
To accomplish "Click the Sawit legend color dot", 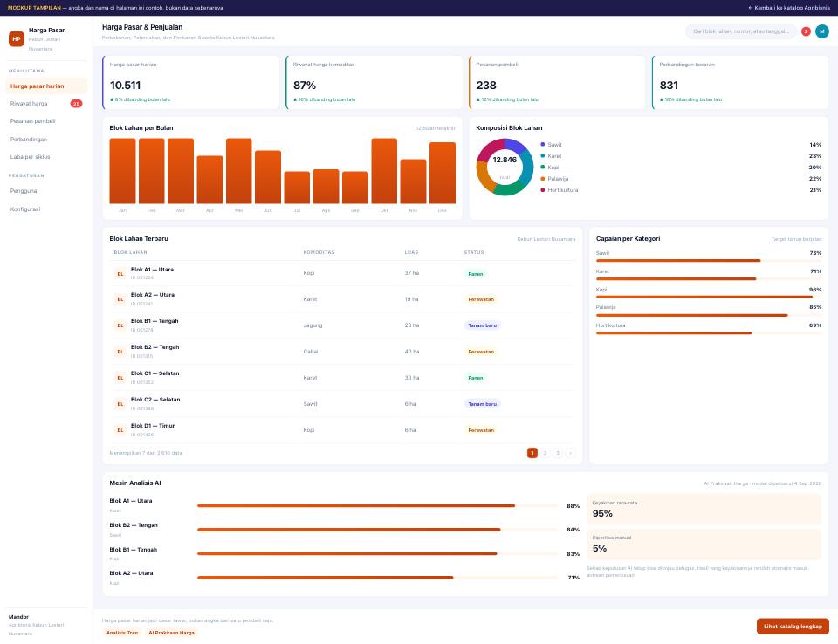I will [x=542, y=144].
